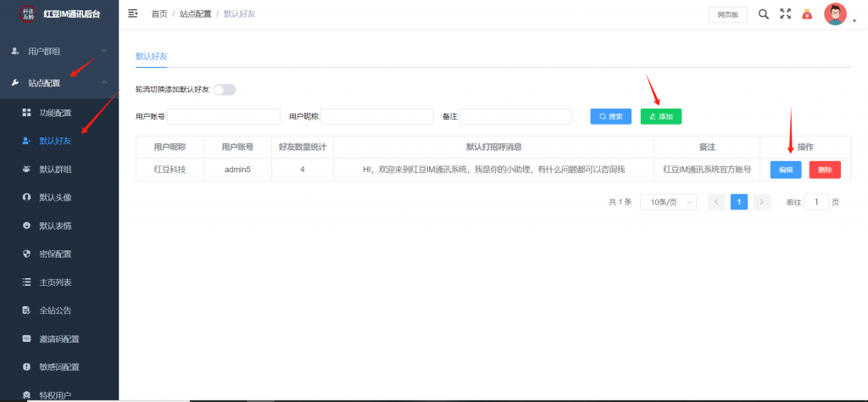868x402 pixels.
Task: Click the red money bag icon
Action: pyautogui.click(x=807, y=14)
